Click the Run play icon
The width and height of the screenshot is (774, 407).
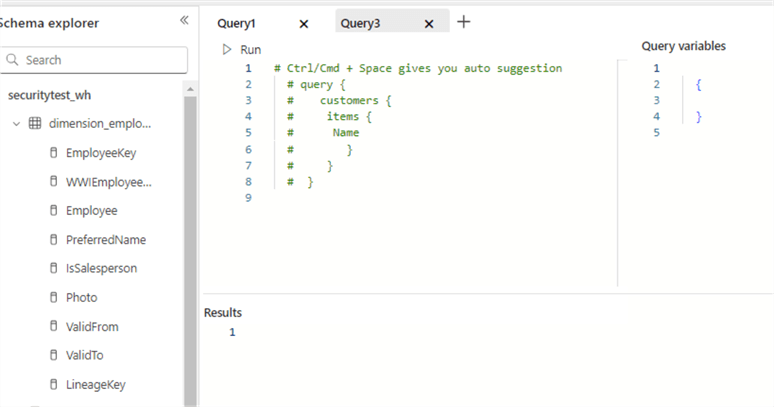(x=227, y=49)
